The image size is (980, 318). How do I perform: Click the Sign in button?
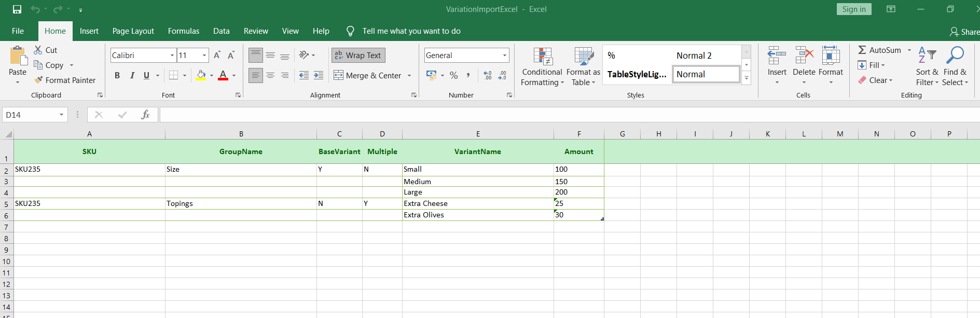(854, 9)
